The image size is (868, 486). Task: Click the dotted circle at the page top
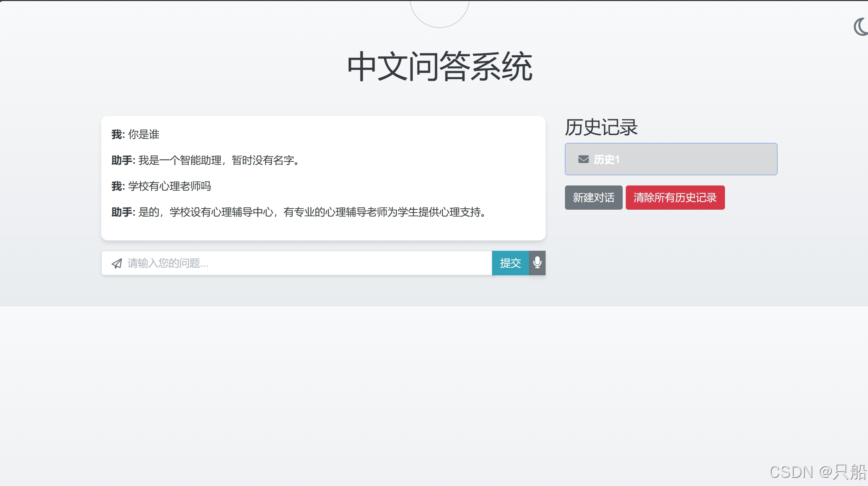pyautogui.click(x=439, y=14)
